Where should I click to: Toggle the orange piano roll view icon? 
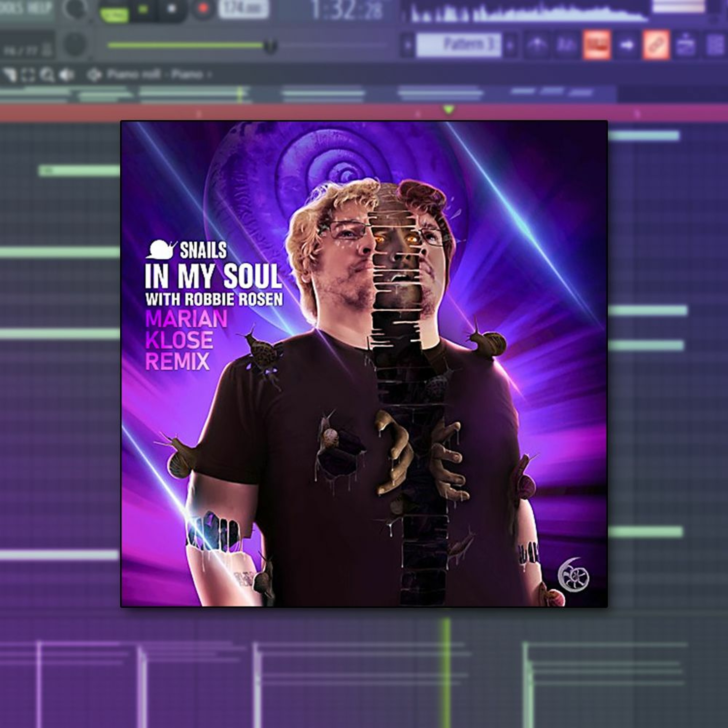tap(597, 45)
